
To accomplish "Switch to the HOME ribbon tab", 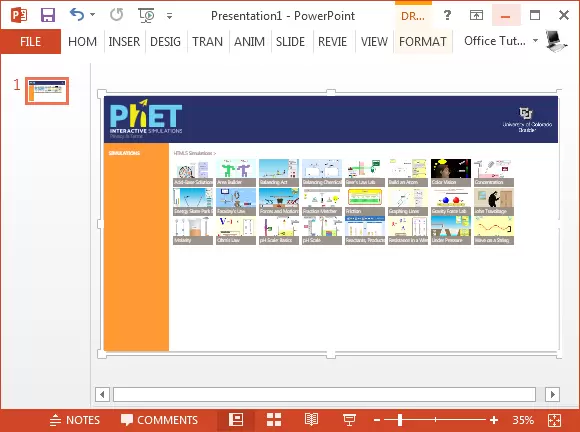I will [82, 41].
